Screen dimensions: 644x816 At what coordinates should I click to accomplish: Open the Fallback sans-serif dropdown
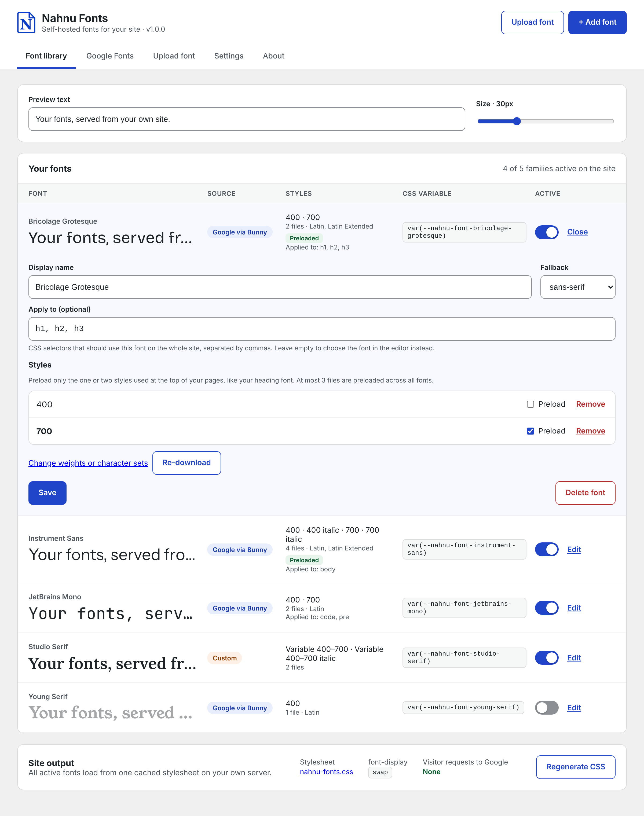click(x=578, y=287)
